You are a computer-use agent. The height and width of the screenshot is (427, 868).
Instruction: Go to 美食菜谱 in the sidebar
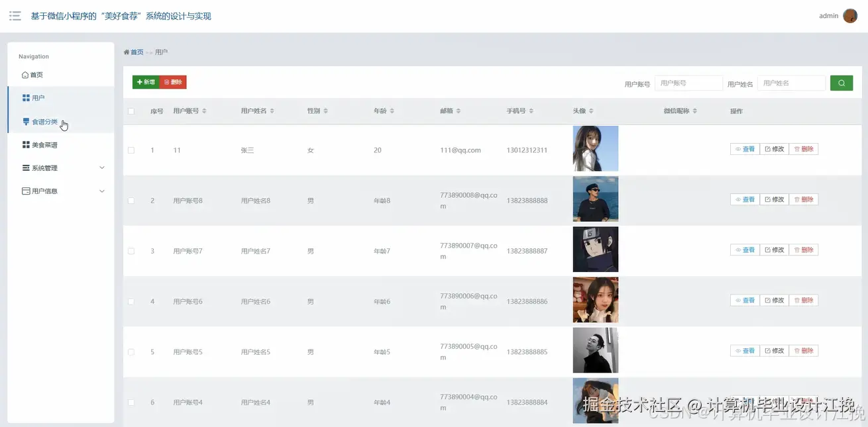(44, 145)
